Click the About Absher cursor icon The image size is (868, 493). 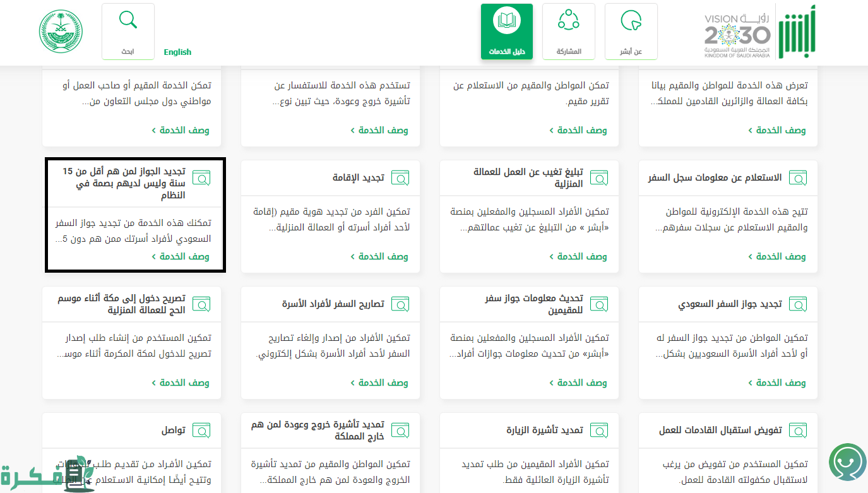(631, 21)
